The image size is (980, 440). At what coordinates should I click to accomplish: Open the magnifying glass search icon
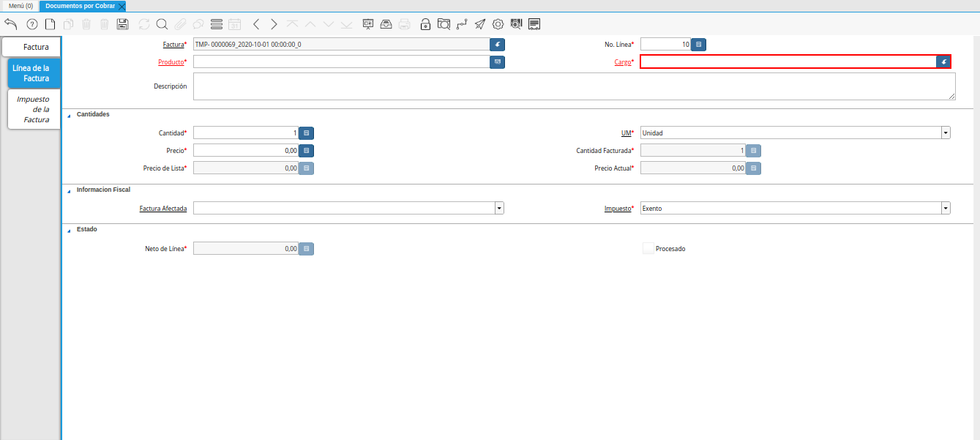pyautogui.click(x=162, y=24)
